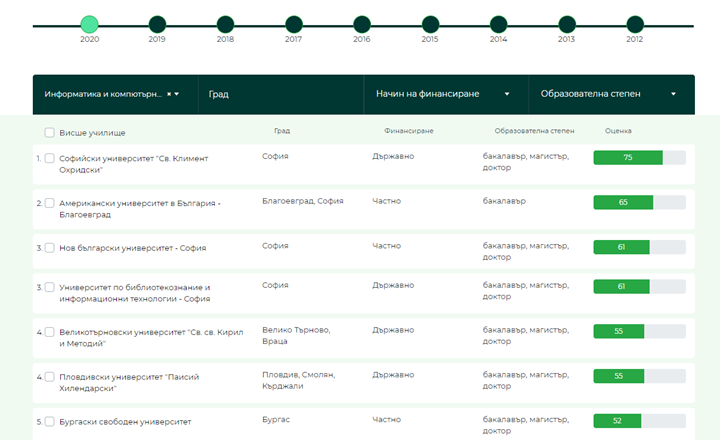Image resolution: width=720 pixels, height=440 pixels.
Task: Click the Град filter input field
Action: (280, 94)
